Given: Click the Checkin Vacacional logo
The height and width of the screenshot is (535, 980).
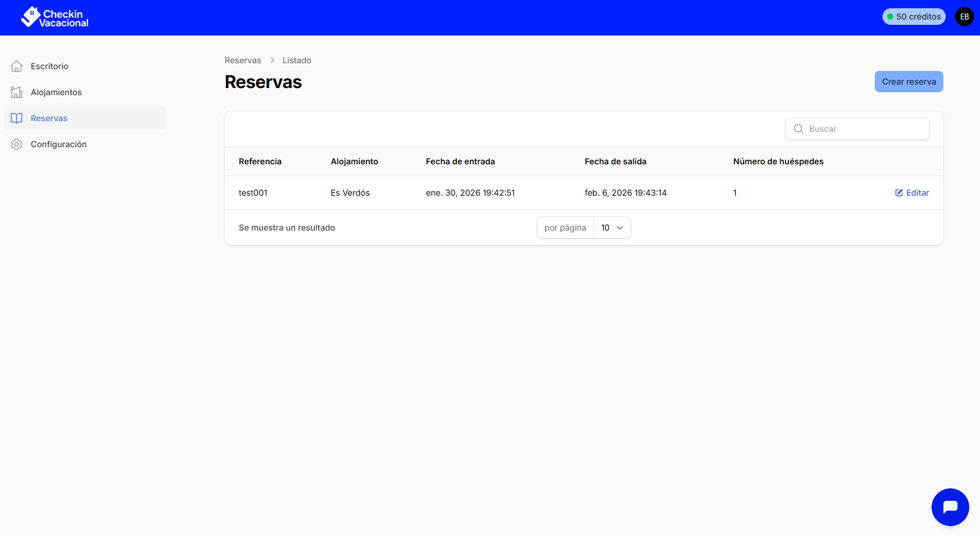Looking at the screenshot, I should [x=54, y=17].
